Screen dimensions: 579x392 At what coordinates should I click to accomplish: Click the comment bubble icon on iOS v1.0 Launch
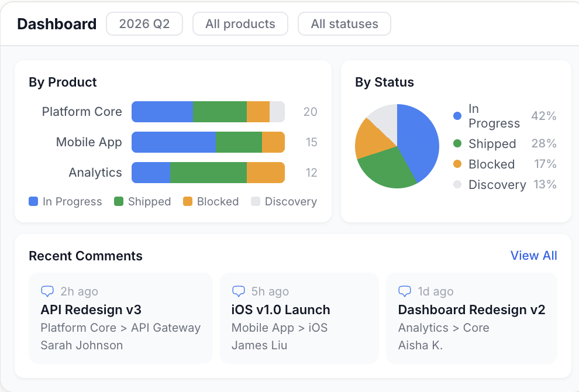tap(239, 291)
